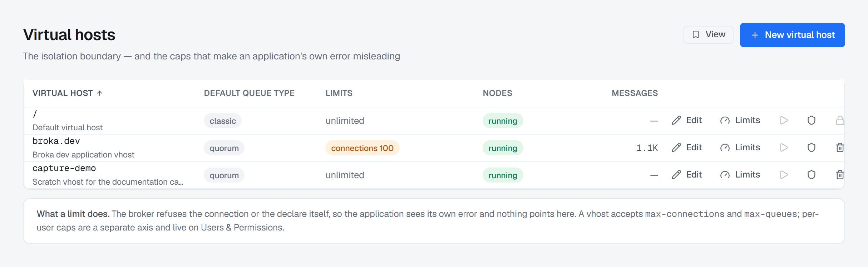
Task: Click the play triangle icon in the broka.dev row
Action: click(784, 147)
